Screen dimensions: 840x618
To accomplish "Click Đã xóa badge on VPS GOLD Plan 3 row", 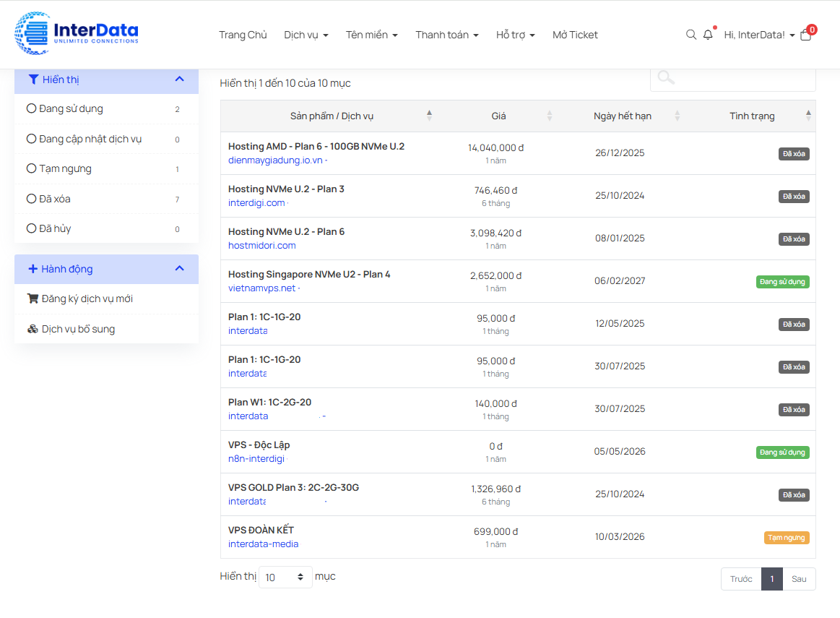I will (794, 495).
